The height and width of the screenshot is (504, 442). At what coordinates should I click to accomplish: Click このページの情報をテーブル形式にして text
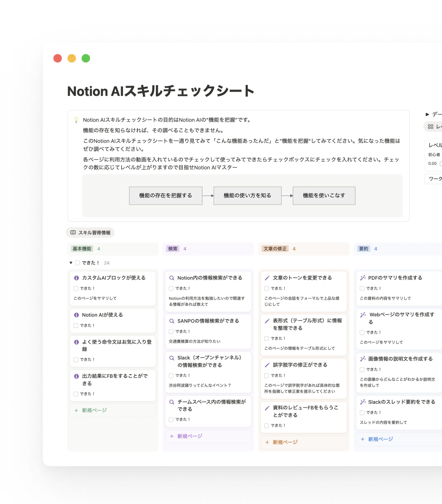299,348
